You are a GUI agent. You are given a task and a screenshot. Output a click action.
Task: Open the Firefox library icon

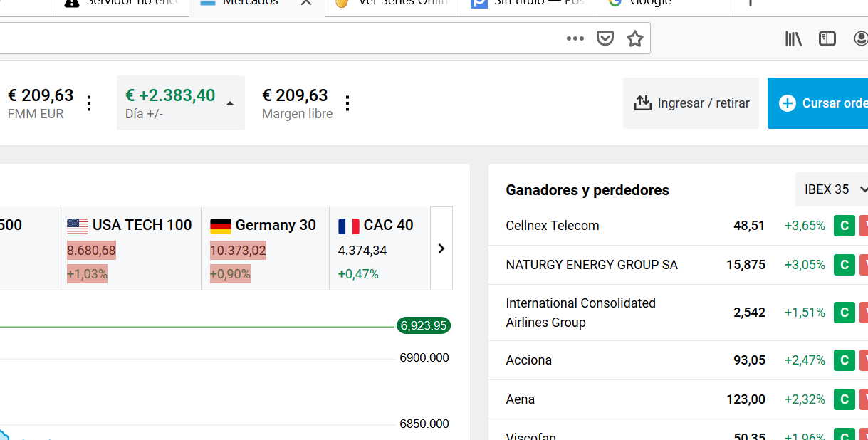coord(793,38)
